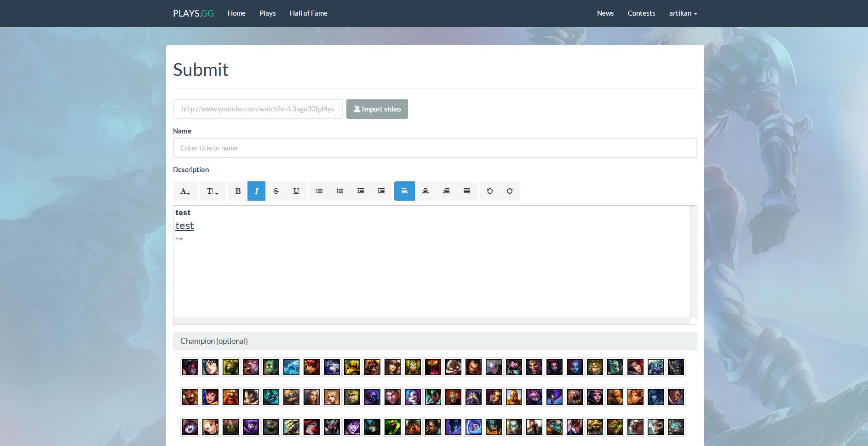Toggle bold formatting in description toolbar
Viewport: 868px width, 446px height.
(238, 191)
